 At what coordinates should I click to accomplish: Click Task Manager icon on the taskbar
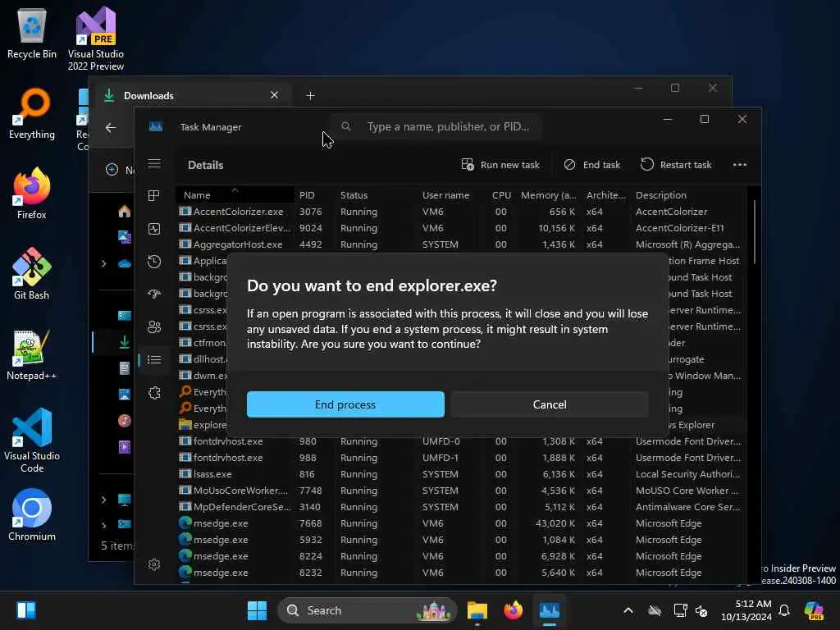pyautogui.click(x=550, y=610)
